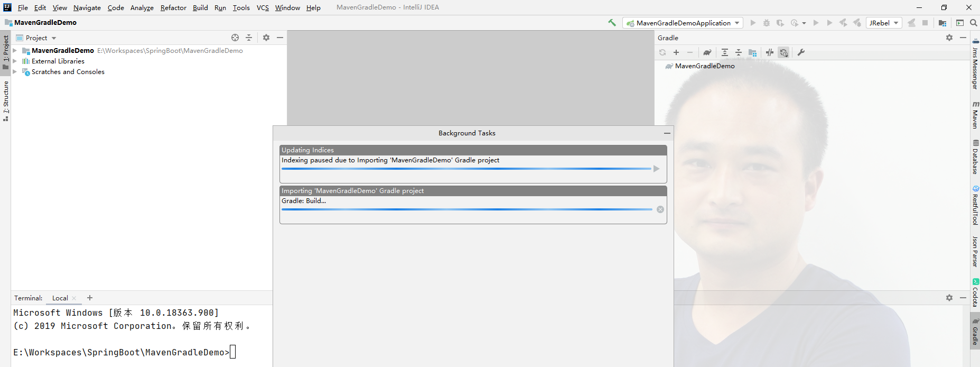Cancel the Importing Gradle project task
The height and width of the screenshot is (367, 980).
[x=660, y=209]
